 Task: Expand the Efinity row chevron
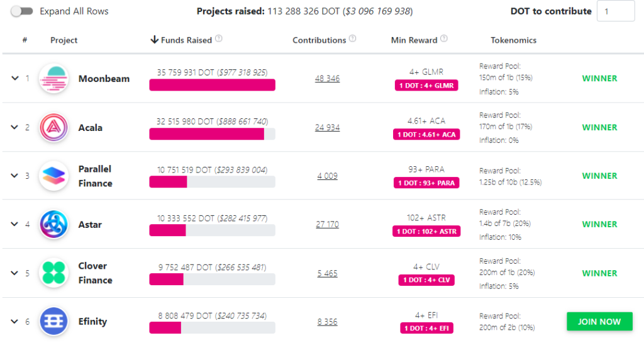pyautogui.click(x=14, y=321)
